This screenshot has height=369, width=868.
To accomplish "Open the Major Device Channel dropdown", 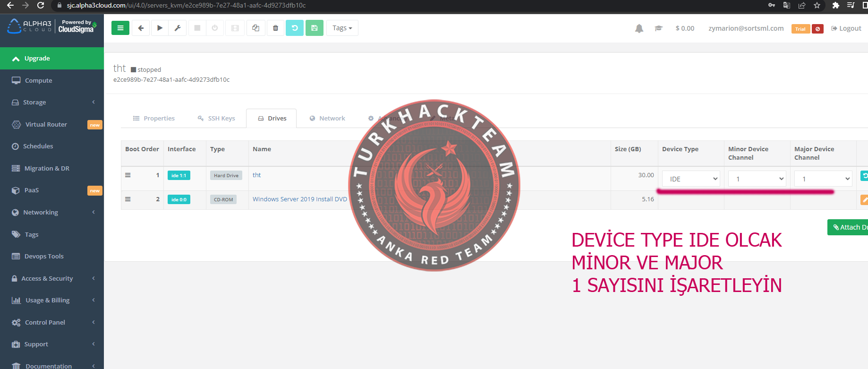I will click(x=823, y=179).
